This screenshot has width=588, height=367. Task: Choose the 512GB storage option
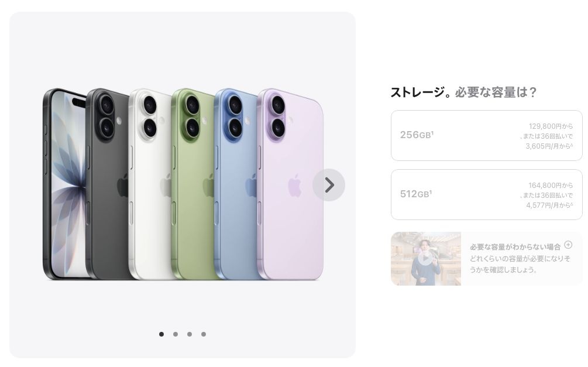point(486,194)
